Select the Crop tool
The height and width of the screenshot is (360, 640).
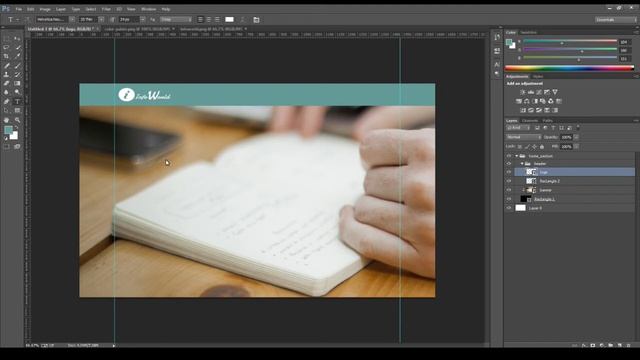[x=7, y=56]
